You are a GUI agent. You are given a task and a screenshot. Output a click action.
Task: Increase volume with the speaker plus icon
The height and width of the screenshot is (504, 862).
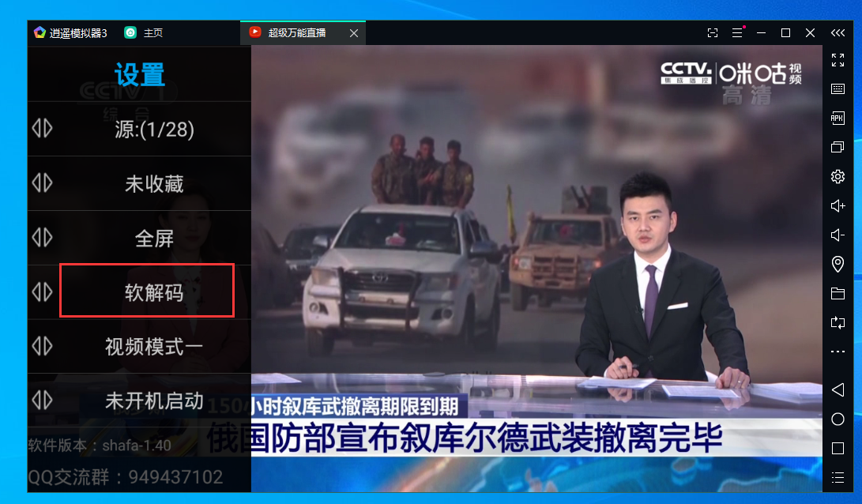coord(838,206)
